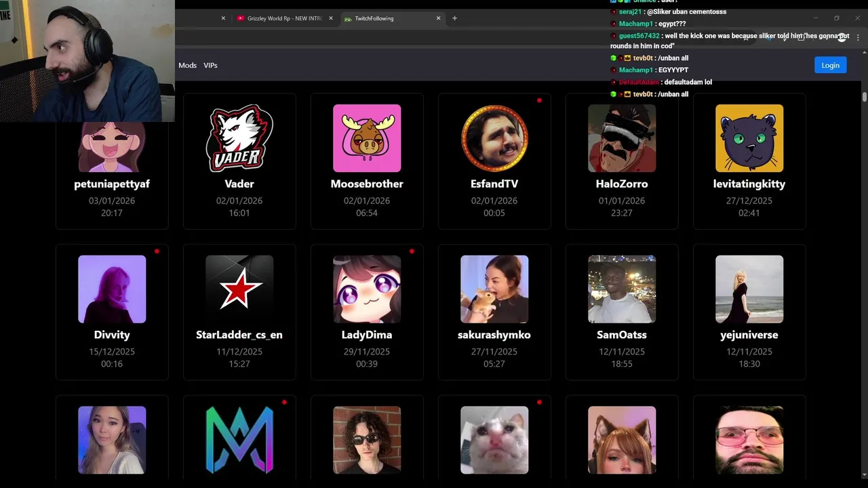Open the Vader wolf logo avatar
This screenshot has width=868, height=488.
click(239, 138)
